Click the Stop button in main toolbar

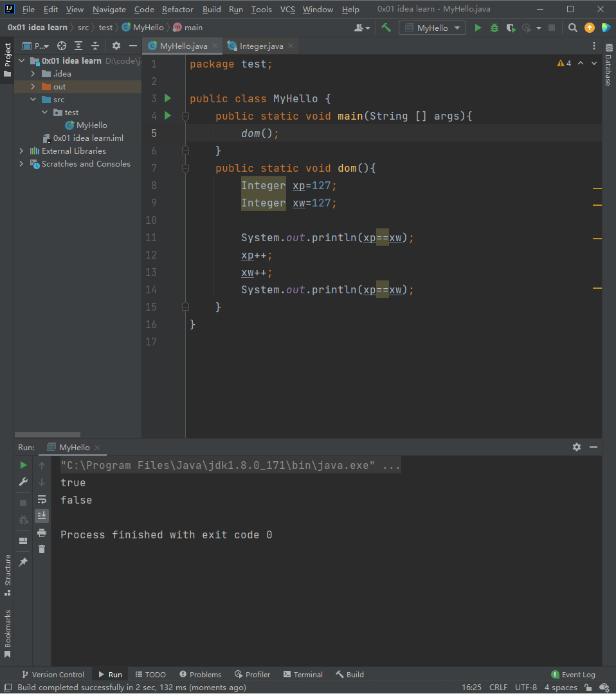(x=552, y=28)
